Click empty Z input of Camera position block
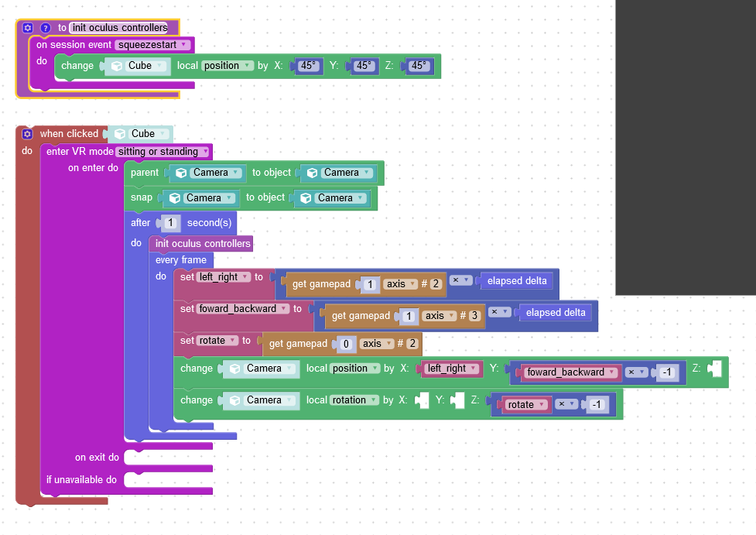The image size is (756, 535). coord(715,369)
